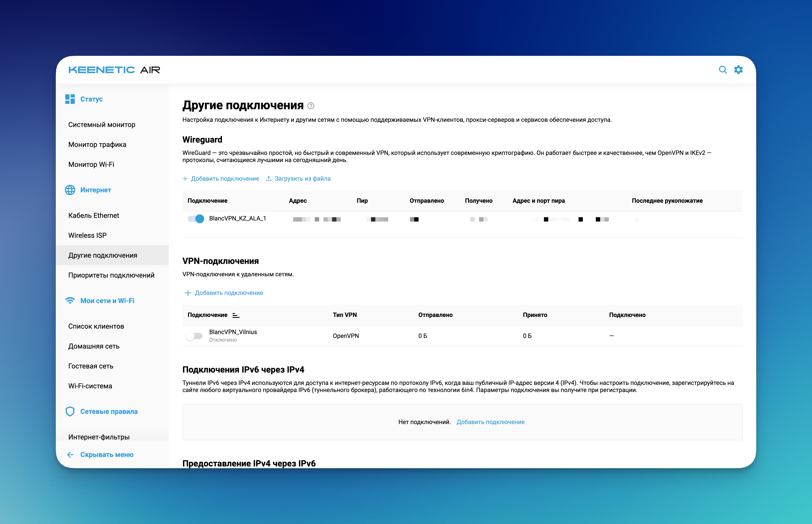Open Системный монитор menu item

pos(102,125)
